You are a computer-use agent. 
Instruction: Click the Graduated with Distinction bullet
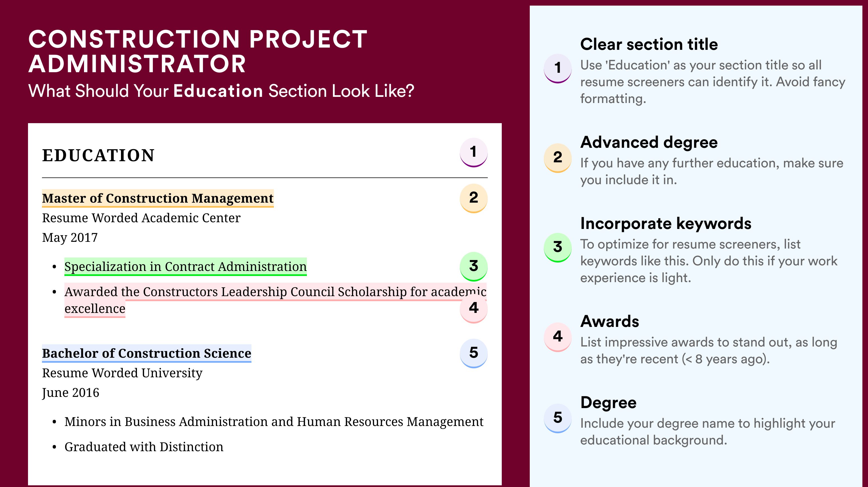tap(144, 447)
